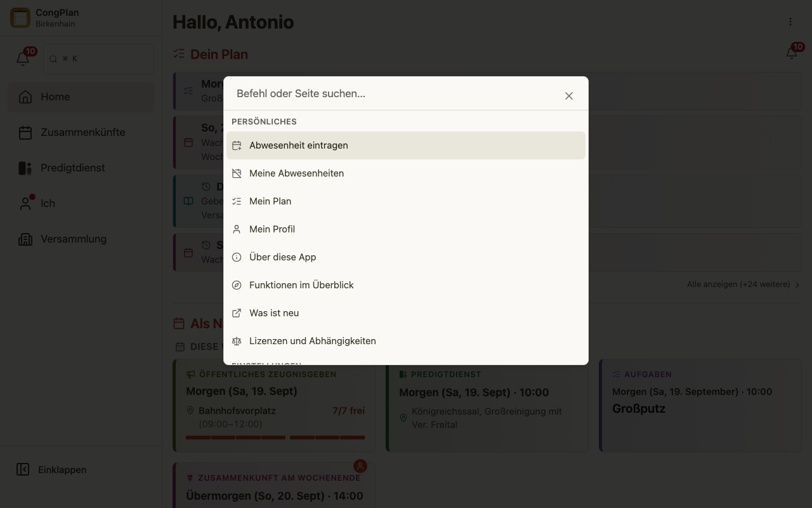Click the CongPlan app logo
This screenshot has width=812, height=508.
pyautogui.click(x=20, y=18)
